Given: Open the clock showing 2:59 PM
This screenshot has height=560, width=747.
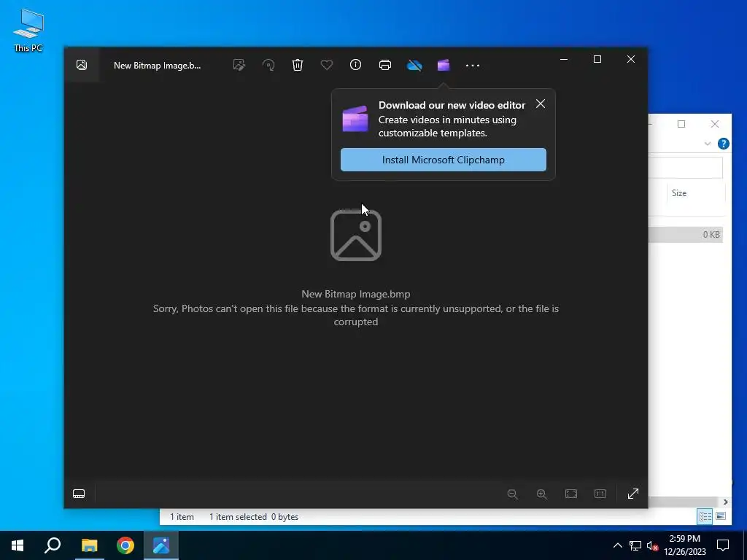Looking at the screenshot, I should (x=684, y=545).
